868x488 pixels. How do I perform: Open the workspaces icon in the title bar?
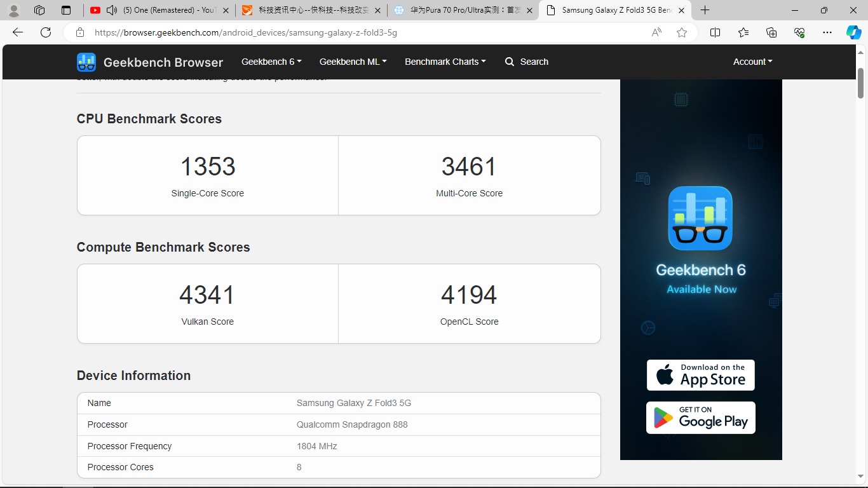coord(39,10)
